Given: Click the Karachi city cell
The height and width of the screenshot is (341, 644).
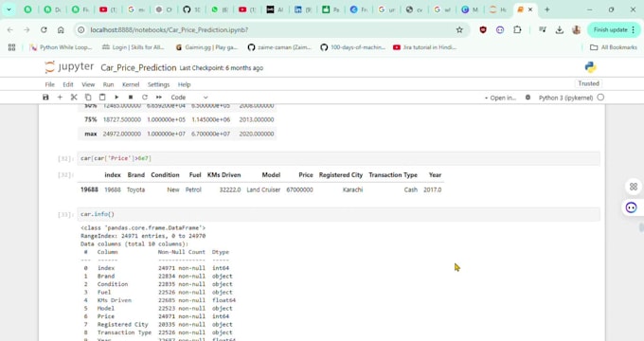Looking at the screenshot, I should click(x=353, y=189).
